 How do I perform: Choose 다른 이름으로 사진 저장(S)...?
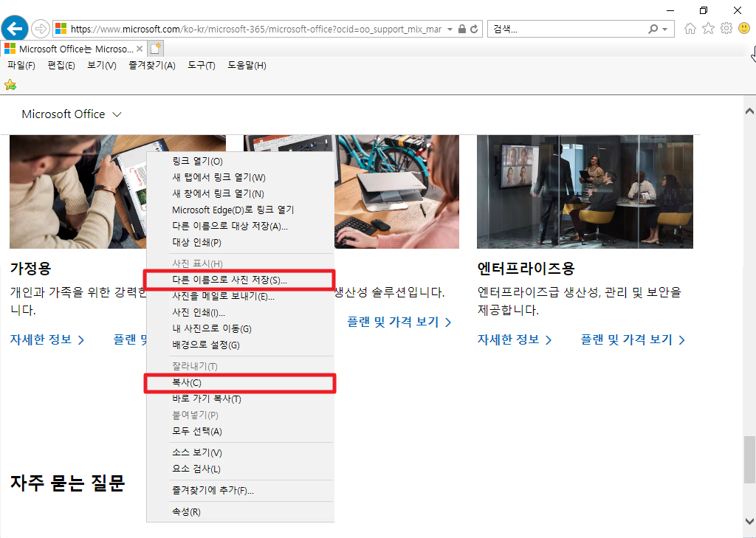(x=240, y=280)
